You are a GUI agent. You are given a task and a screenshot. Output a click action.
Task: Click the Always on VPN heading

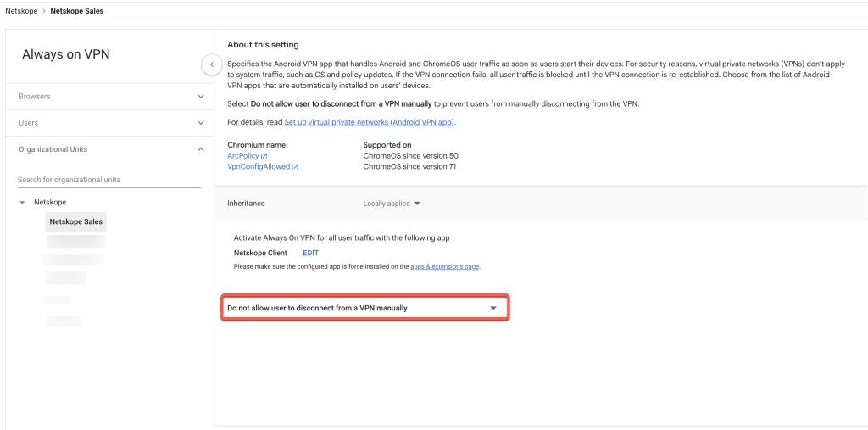(x=66, y=54)
